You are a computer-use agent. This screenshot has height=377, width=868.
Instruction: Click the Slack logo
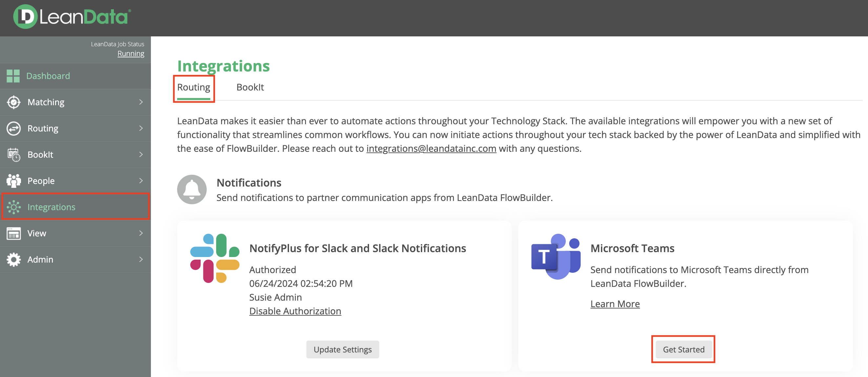(x=215, y=258)
